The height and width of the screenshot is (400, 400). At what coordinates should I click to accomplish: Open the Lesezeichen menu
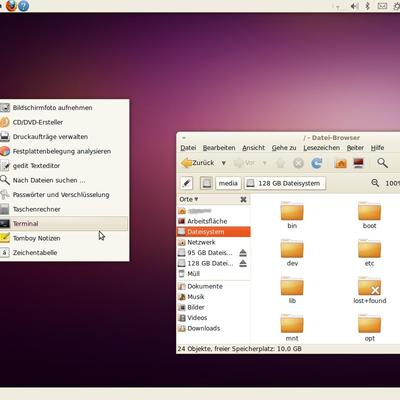(x=321, y=148)
